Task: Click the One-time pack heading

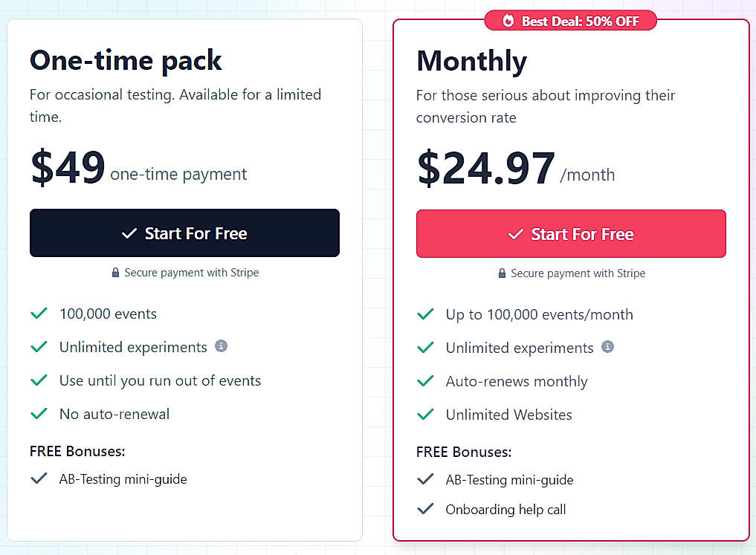Action: tap(126, 60)
